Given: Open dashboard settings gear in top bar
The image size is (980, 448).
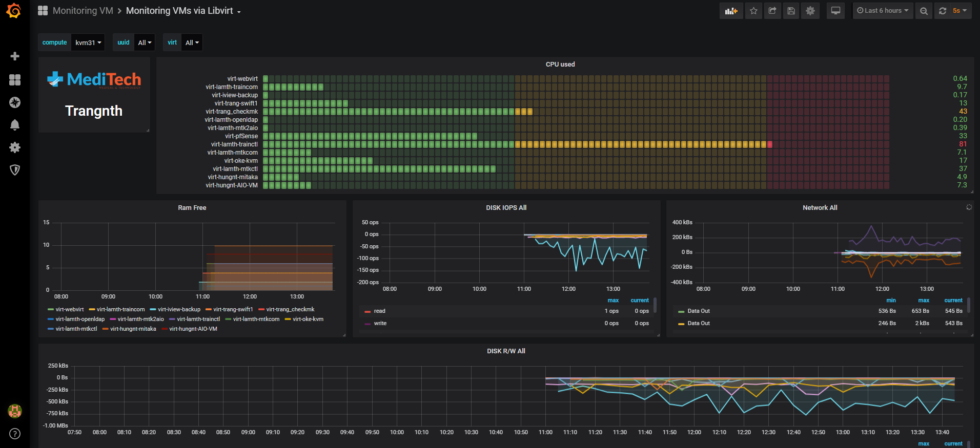Looking at the screenshot, I should point(810,11).
